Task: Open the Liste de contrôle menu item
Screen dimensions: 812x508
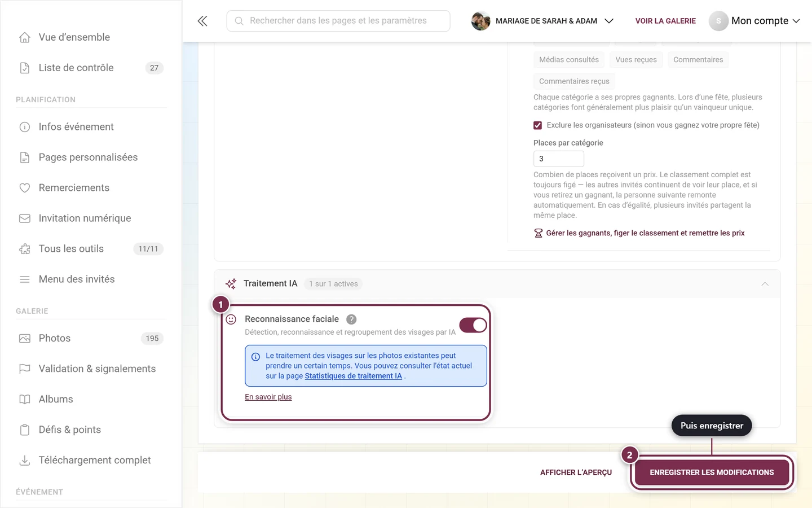Action: 90,68
